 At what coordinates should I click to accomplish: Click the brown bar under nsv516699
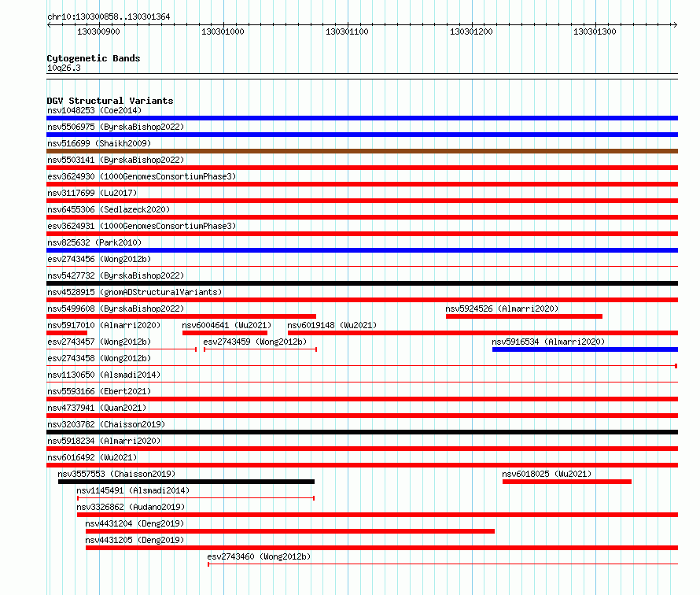point(362,151)
